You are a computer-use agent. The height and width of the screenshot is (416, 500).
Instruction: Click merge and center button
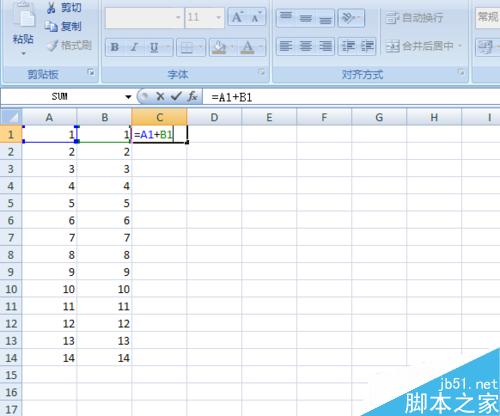[419, 46]
